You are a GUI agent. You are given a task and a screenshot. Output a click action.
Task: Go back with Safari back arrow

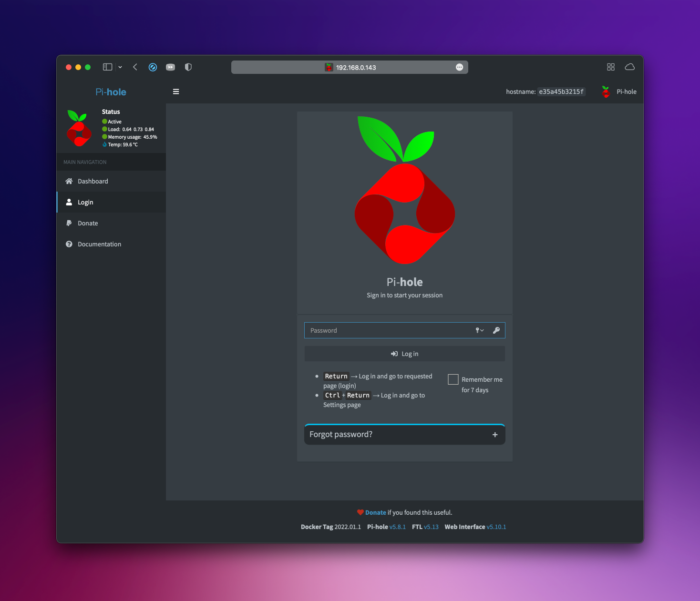135,67
